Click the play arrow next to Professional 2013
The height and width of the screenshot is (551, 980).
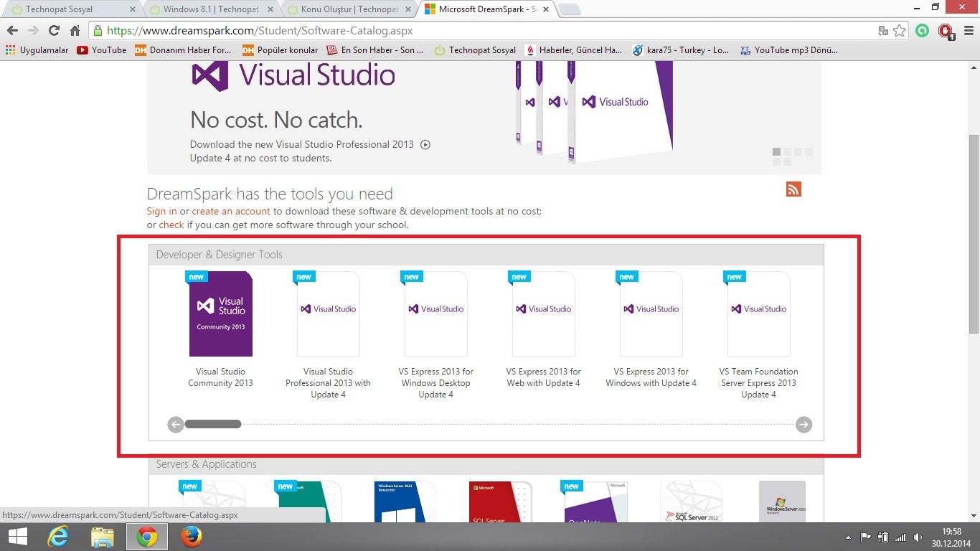[x=425, y=144]
